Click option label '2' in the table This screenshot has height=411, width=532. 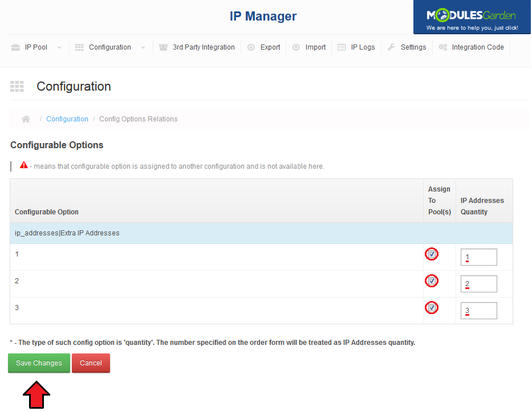17,281
